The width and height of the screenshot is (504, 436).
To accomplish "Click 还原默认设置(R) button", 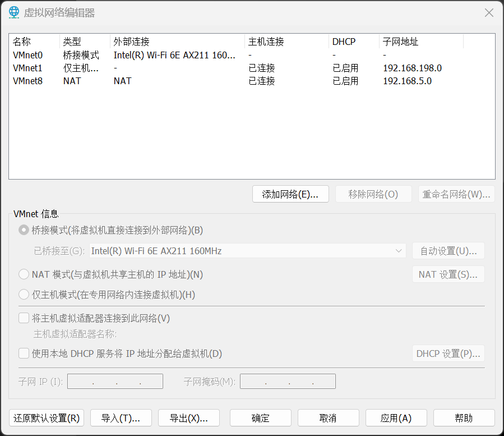I will click(47, 418).
